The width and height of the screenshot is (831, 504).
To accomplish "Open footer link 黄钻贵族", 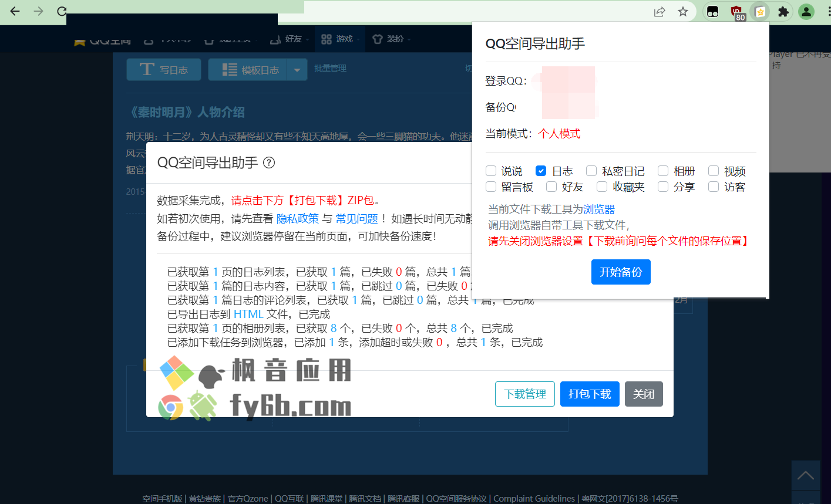I will point(205,499).
